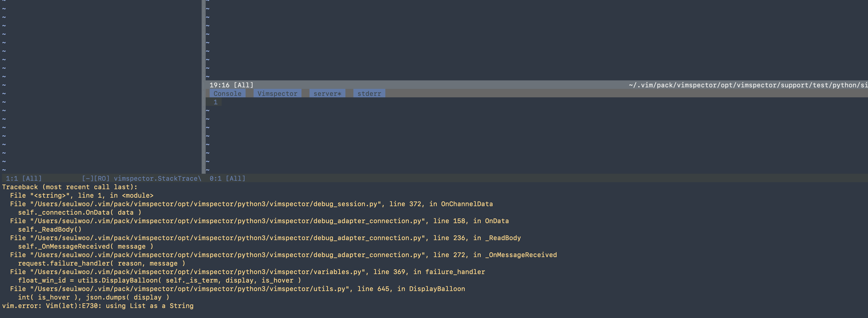Open the Vimspector output tab

pyautogui.click(x=277, y=93)
